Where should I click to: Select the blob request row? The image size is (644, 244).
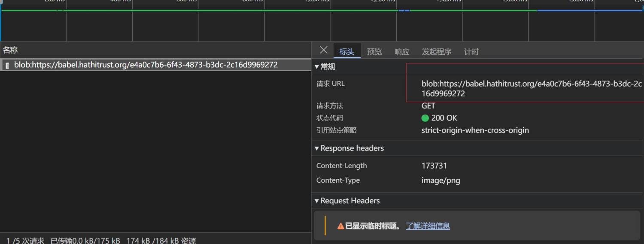(146, 65)
